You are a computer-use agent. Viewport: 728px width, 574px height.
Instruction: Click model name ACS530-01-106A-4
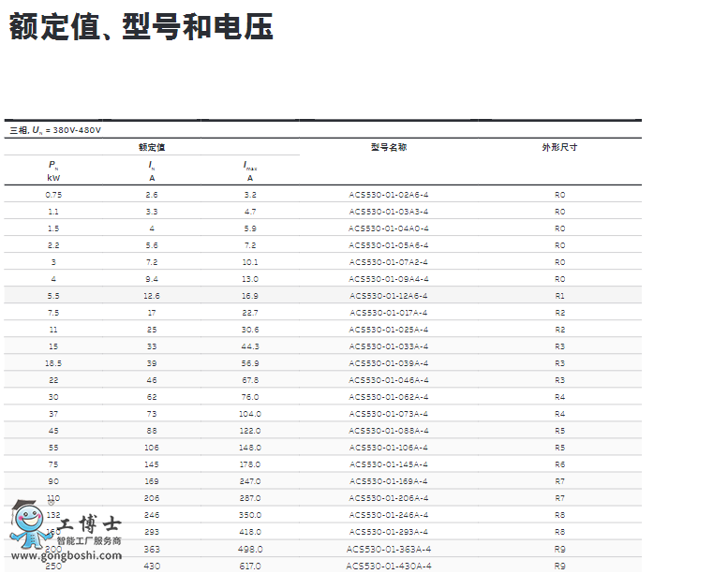(389, 448)
